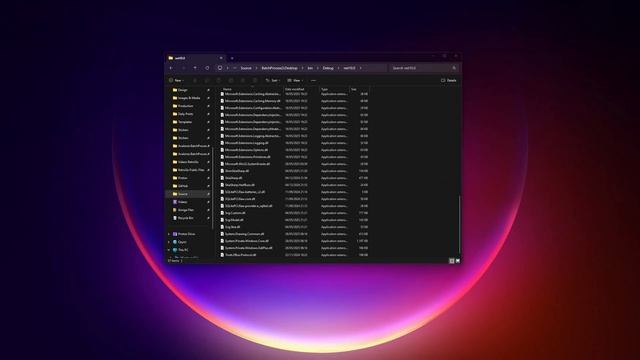Navigate to bin in the breadcrumb
Image resolution: width=640 pixels, height=360 pixels.
click(x=310, y=68)
